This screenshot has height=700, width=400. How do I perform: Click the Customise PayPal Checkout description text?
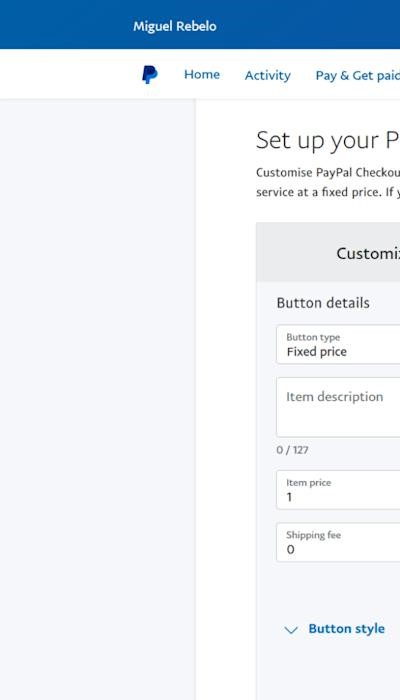tap(328, 183)
